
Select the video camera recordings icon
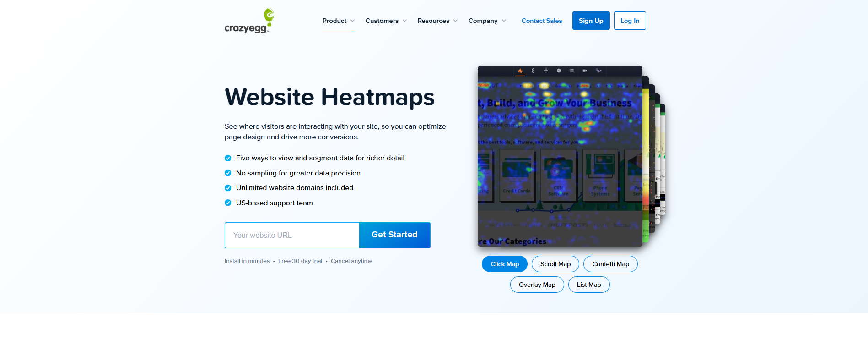tap(585, 71)
